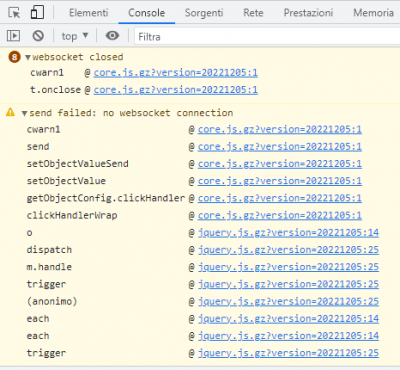Click the Filtra filter input field
The width and height of the screenshot is (400, 370).
point(267,36)
